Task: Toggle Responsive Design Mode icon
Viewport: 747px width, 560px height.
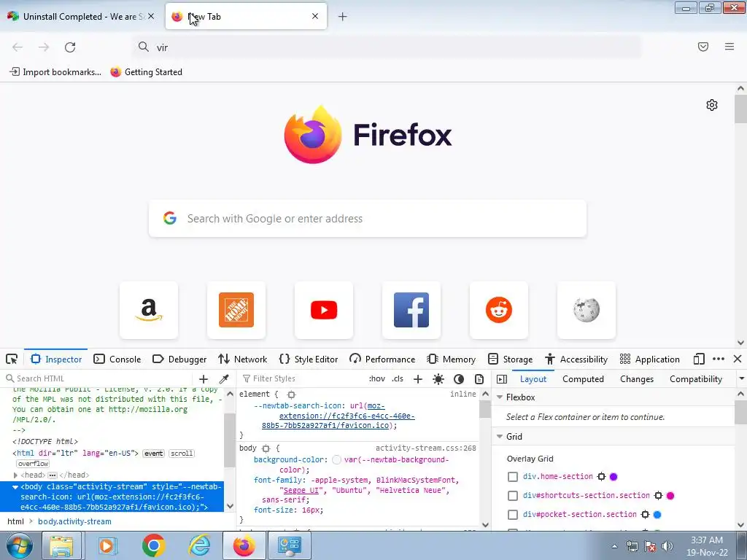Action: tap(699, 359)
